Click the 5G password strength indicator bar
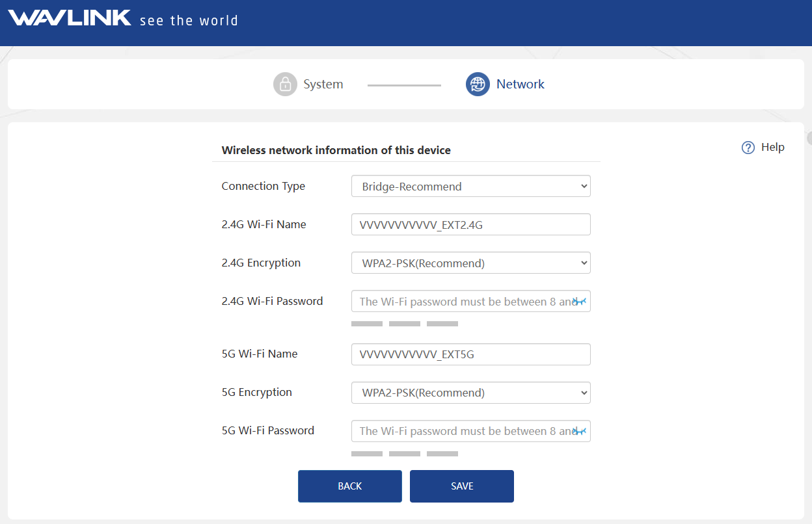This screenshot has width=812, height=524. coord(404,454)
